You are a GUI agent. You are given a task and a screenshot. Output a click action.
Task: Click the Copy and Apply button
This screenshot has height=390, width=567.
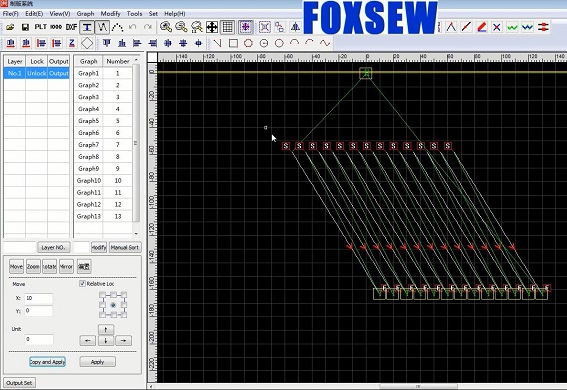(x=47, y=362)
